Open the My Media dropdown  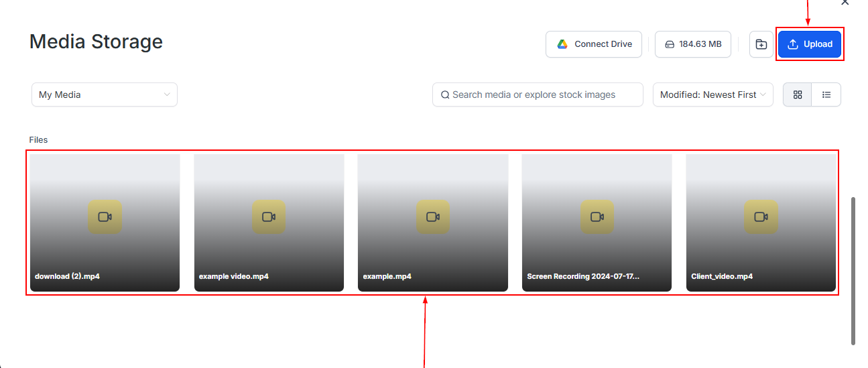click(x=104, y=95)
